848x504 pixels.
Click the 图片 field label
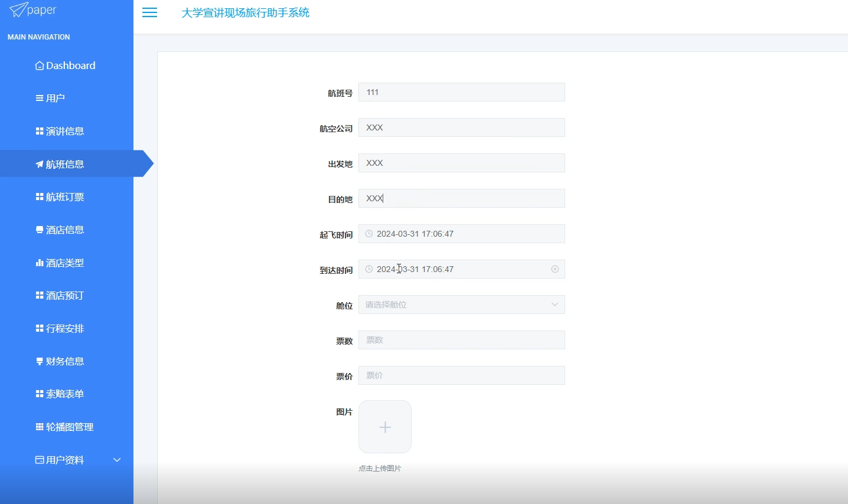tap(344, 412)
